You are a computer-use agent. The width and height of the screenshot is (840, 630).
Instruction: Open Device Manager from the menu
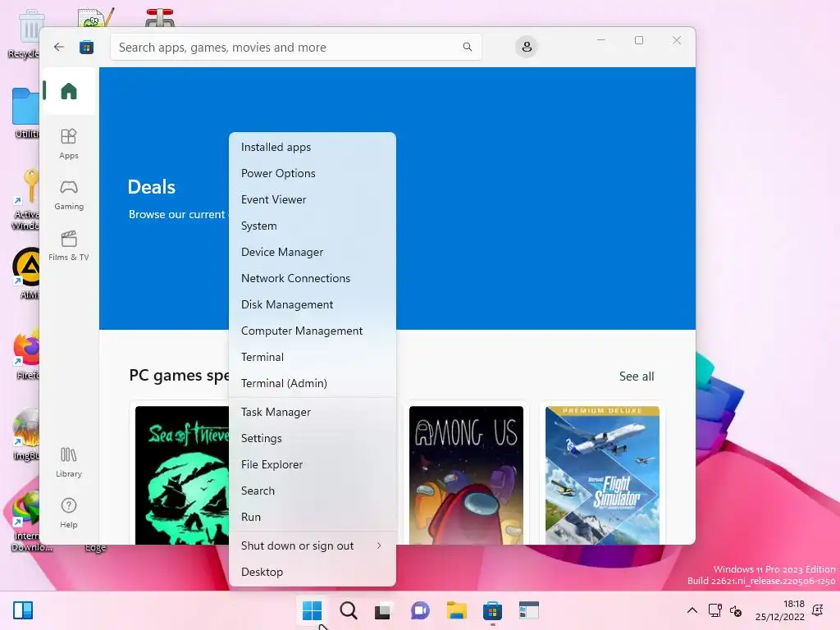point(313,252)
